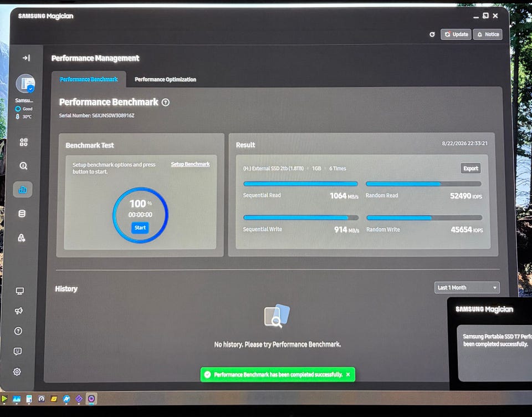This screenshot has height=417, width=532.
Task: Click the History section heading
Action: [x=66, y=289]
